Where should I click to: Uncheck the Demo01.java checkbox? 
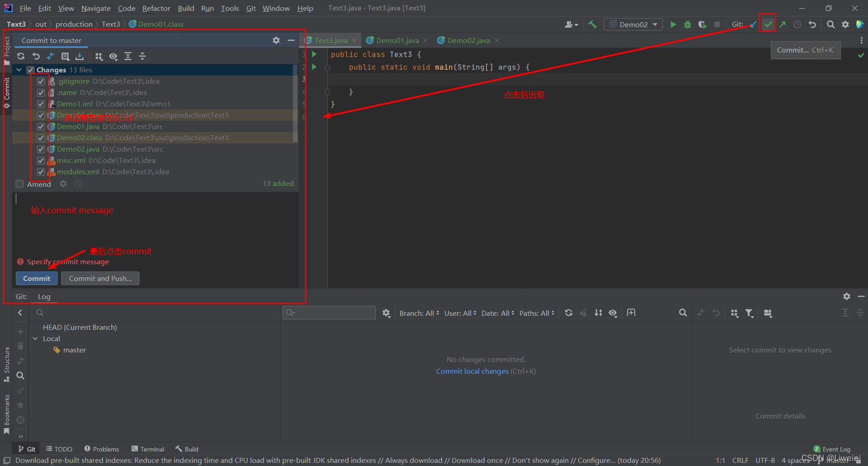coord(41,127)
